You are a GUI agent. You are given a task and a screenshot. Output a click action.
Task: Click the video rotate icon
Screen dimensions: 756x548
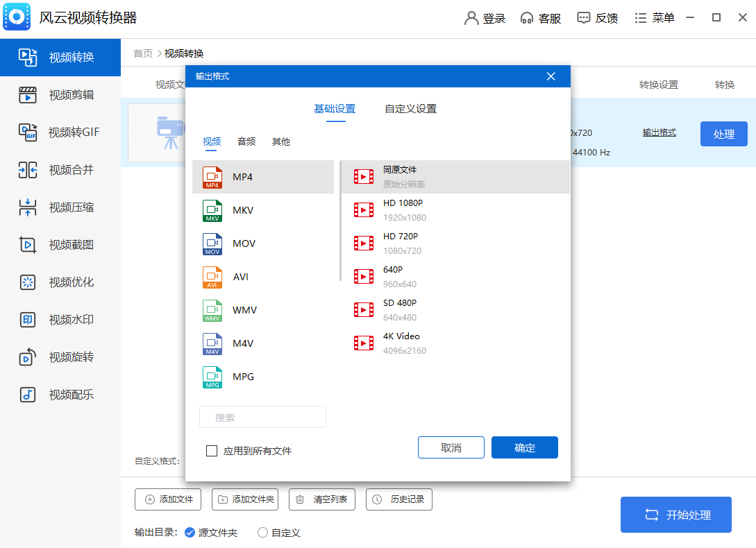28,357
